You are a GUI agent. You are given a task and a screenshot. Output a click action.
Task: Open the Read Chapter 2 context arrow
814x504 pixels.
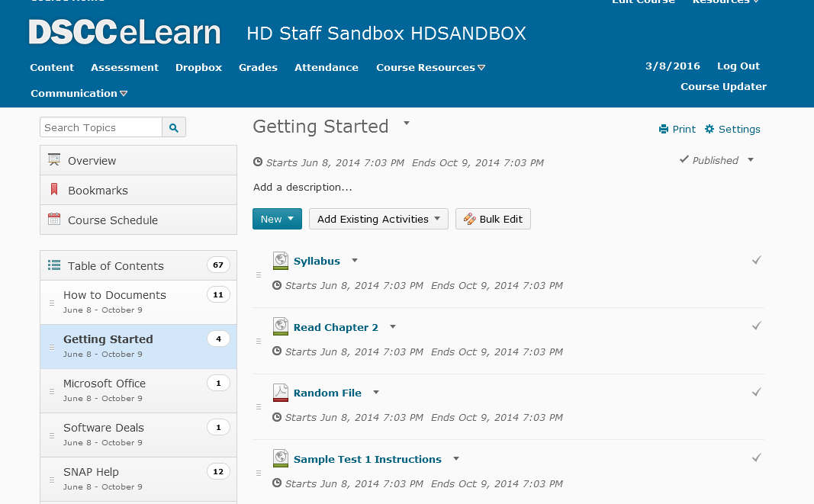point(393,327)
